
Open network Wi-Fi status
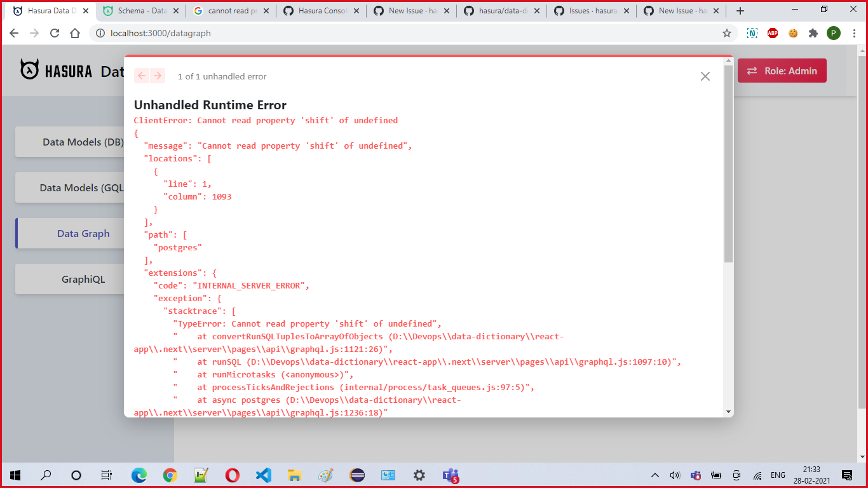(x=757, y=475)
